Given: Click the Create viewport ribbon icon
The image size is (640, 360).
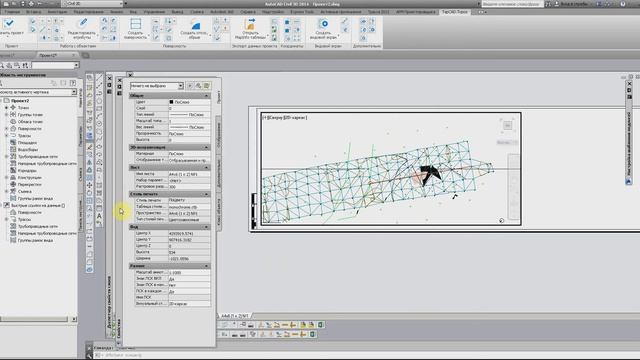Looking at the screenshot, I should tap(323, 29).
